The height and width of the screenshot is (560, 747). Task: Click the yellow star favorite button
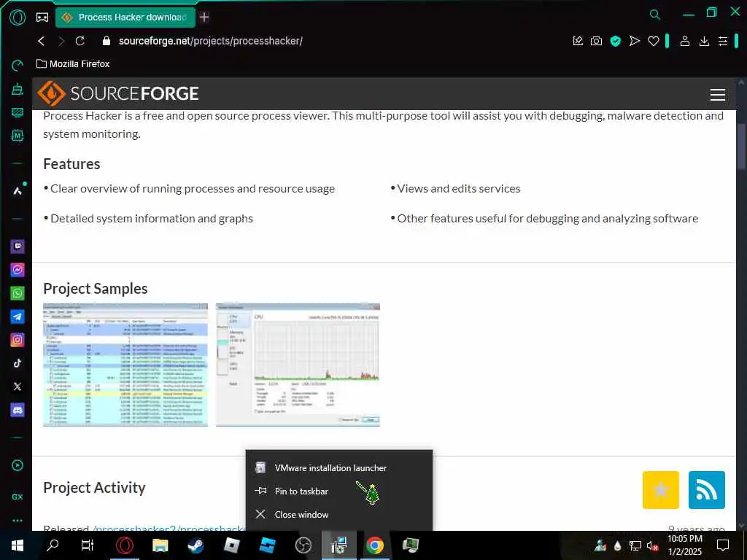click(661, 489)
